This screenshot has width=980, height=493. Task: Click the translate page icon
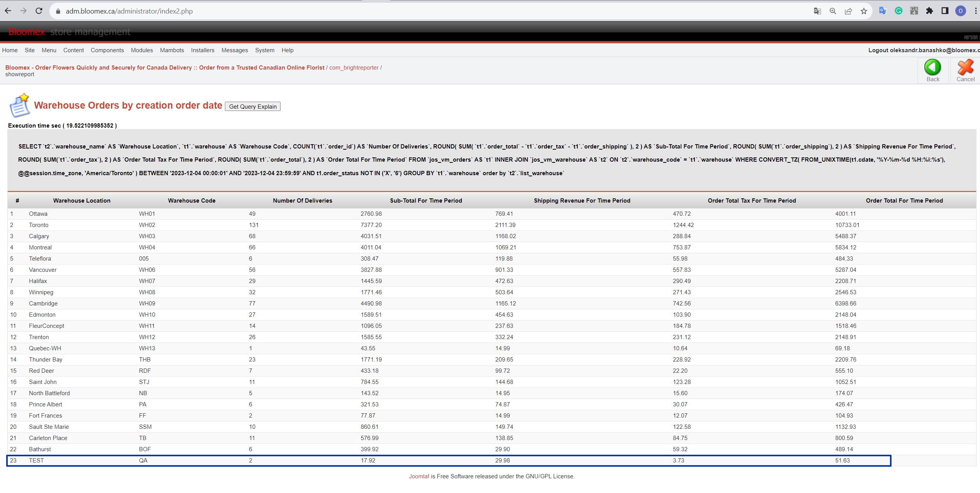pos(817,11)
